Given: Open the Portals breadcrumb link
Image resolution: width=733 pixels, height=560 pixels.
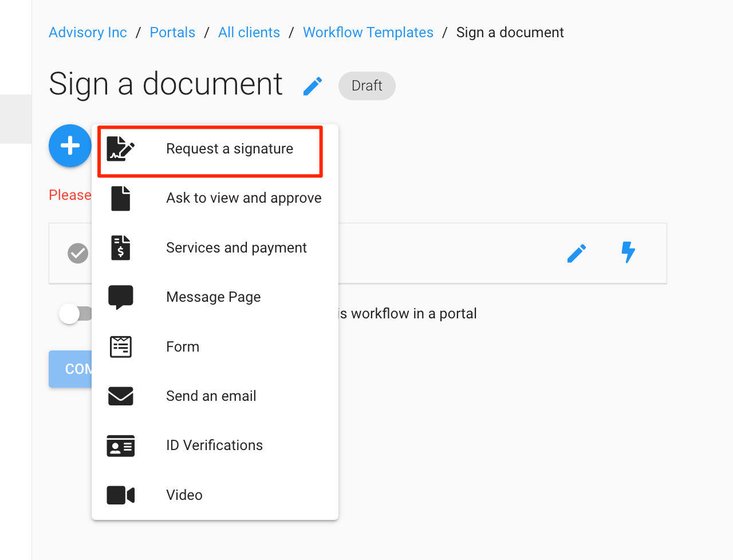Looking at the screenshot, I should (x=172, y=33).
